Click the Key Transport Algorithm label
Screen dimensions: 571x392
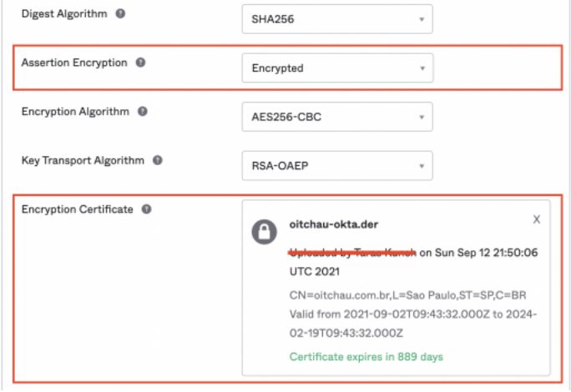[83, 160]
